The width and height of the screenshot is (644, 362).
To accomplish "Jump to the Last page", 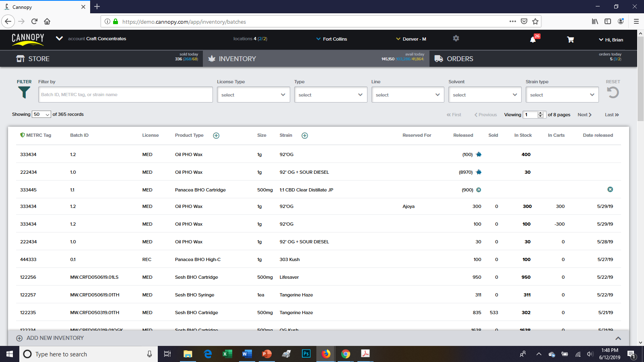I will [611, 115].
